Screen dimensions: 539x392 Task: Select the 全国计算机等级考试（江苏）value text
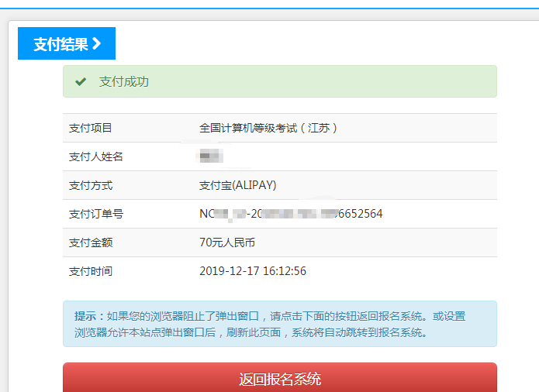(268, 128)
